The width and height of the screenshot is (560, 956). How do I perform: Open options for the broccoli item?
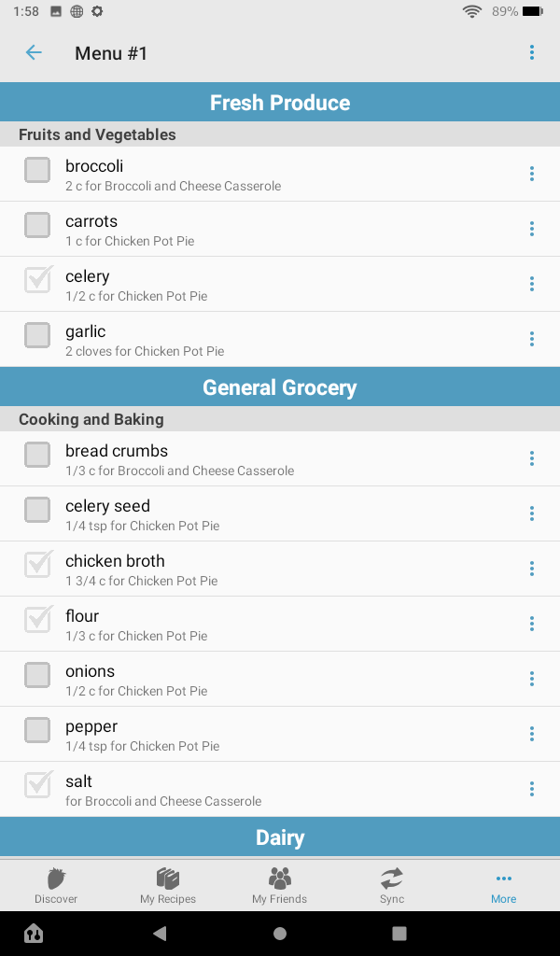pos(531,174)
